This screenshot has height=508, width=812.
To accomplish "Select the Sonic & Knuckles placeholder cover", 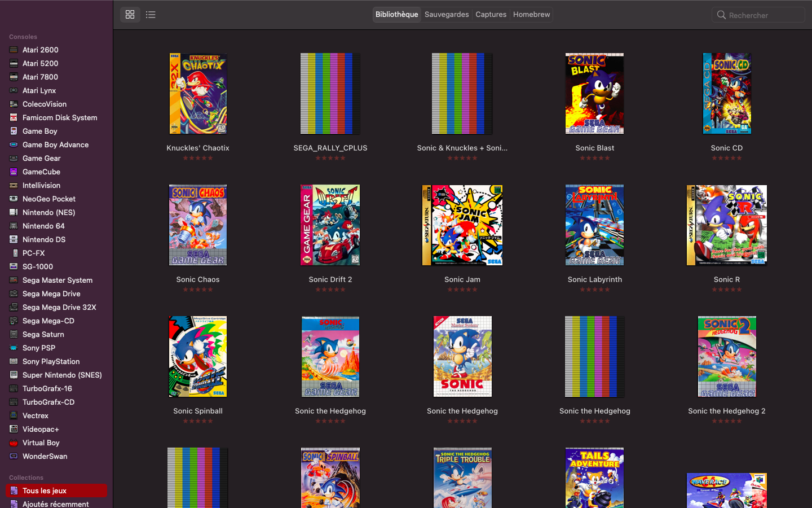I will coord(462,94).
